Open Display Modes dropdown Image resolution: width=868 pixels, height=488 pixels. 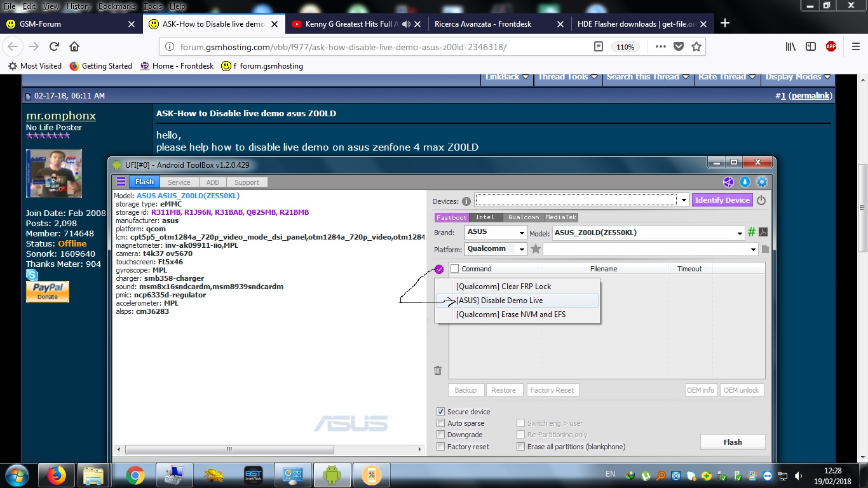pos(798,77)
